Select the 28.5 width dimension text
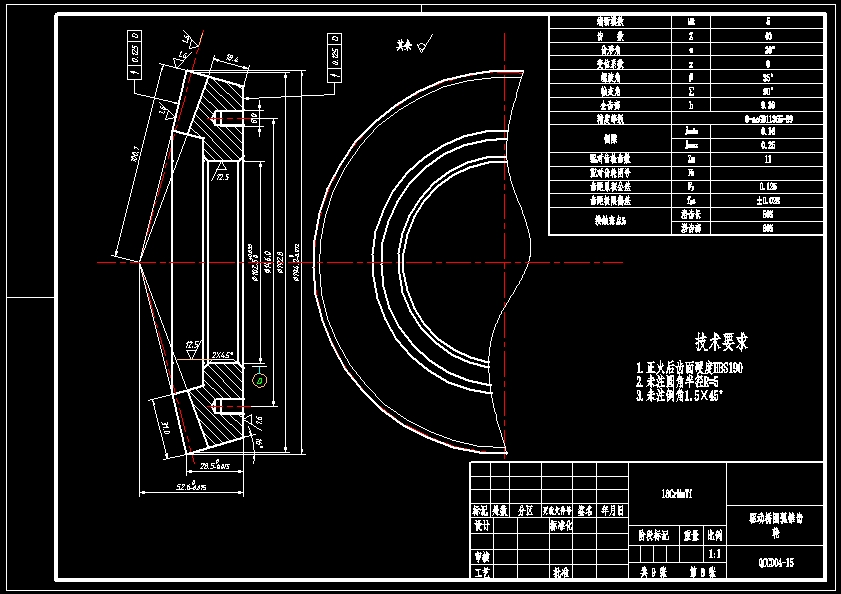 (215, 465)
